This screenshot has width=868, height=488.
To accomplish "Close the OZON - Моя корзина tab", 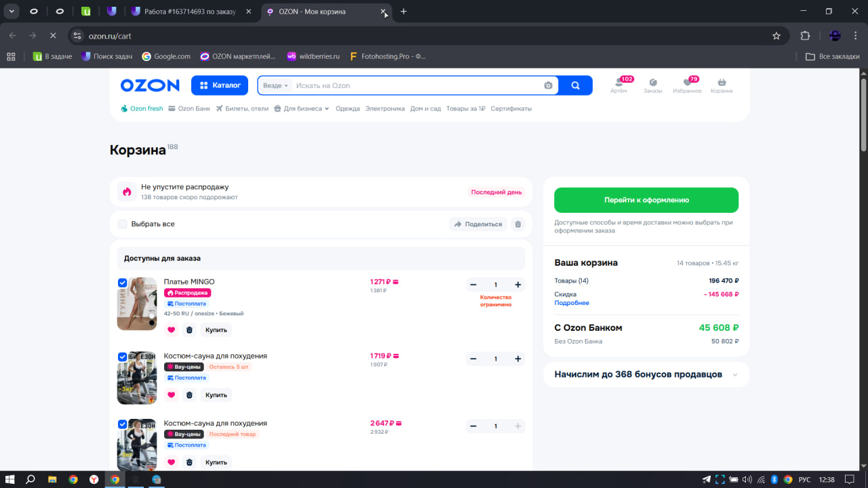I will [x=383, y=12].
